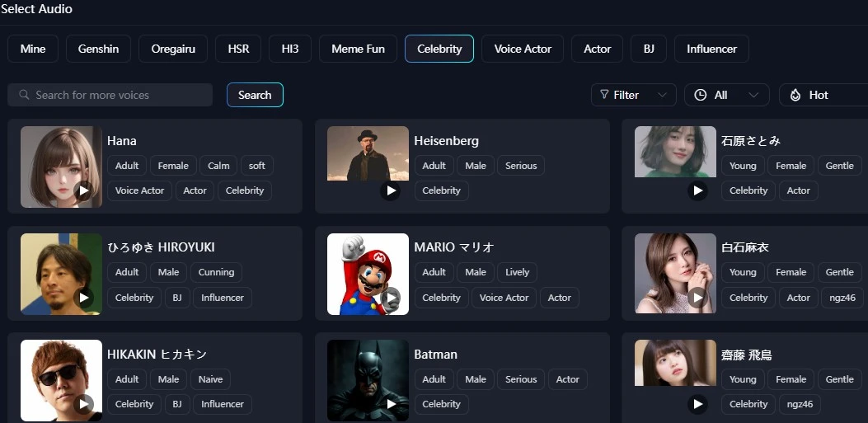Switch to the Actor category tab
This screenshot has width=868, height=423.
[598, 49]
